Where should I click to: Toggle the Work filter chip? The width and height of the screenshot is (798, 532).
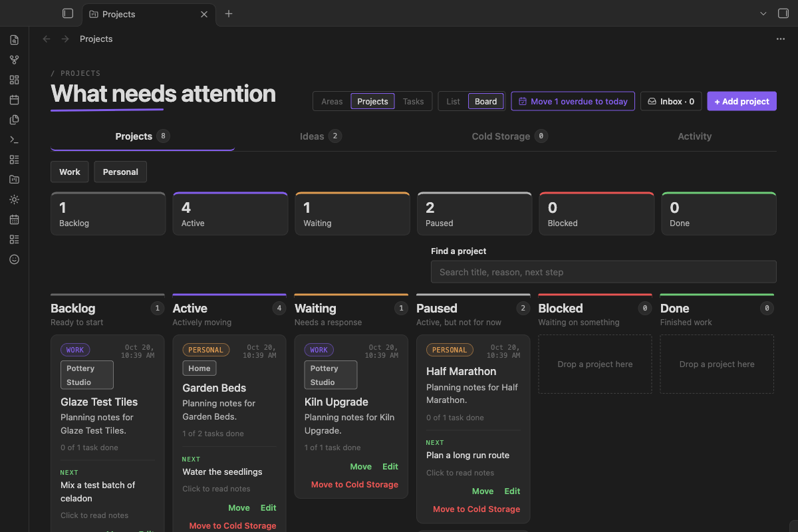pos(69,172)
